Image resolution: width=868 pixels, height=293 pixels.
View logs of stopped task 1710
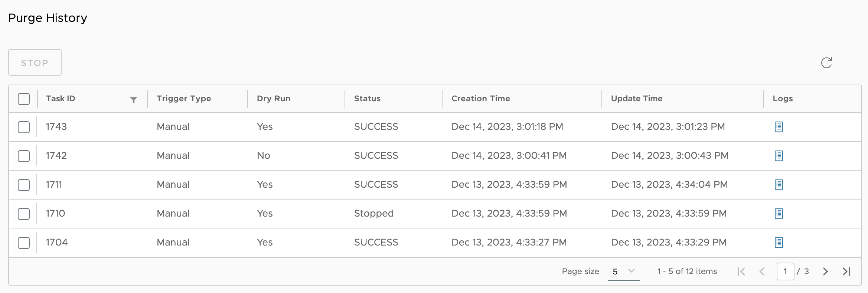pos(779,214)
